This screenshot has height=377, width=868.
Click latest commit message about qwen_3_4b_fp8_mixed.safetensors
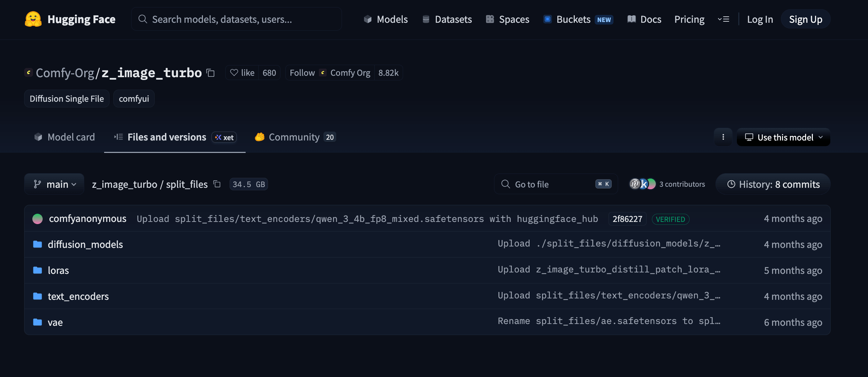click(367, 219)
